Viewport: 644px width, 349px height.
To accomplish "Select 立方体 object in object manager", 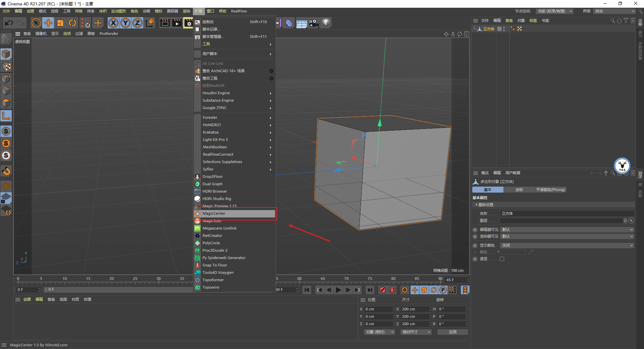I will point(489,29).
